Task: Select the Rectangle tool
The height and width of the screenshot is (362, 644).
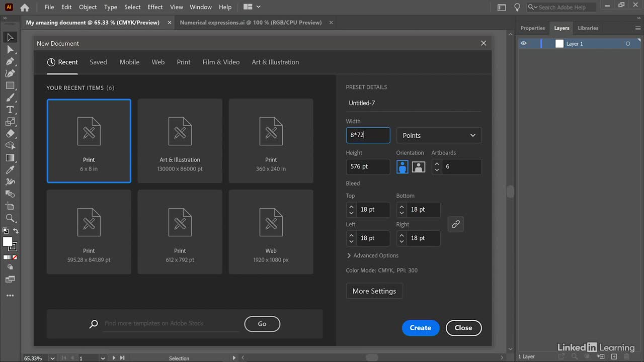Action: tap(10, 85)
